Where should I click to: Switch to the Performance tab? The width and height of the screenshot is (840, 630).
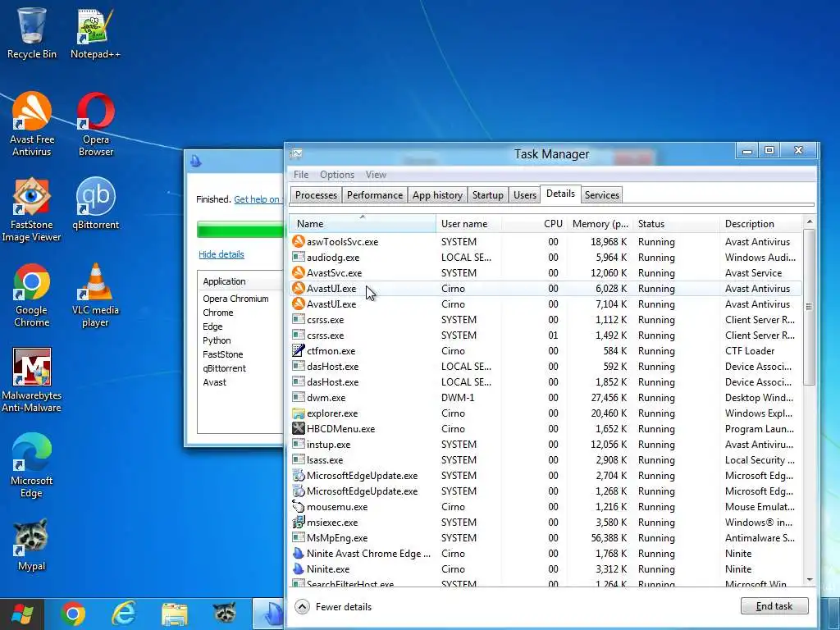pos(374,195)
